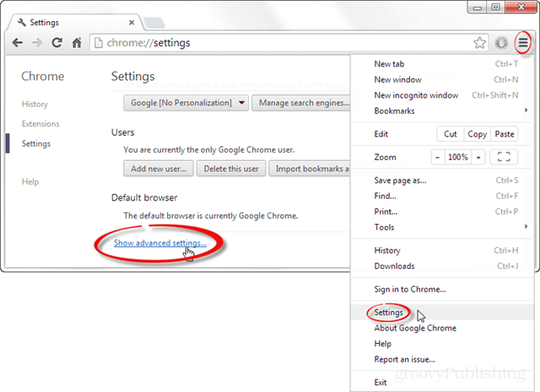540x392 pixels.
Task: Select Save page as menu item
Action: pos(442,180)
